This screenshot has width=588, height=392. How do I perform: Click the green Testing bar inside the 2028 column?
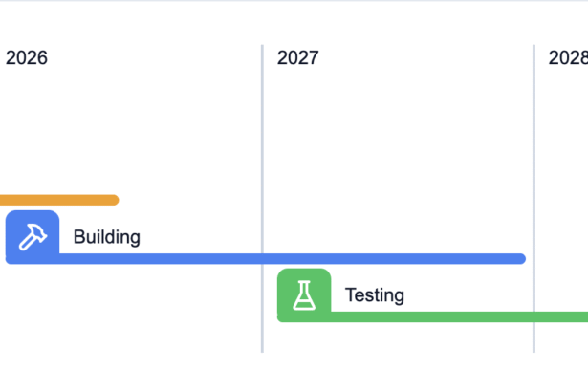tap(564, 316)
